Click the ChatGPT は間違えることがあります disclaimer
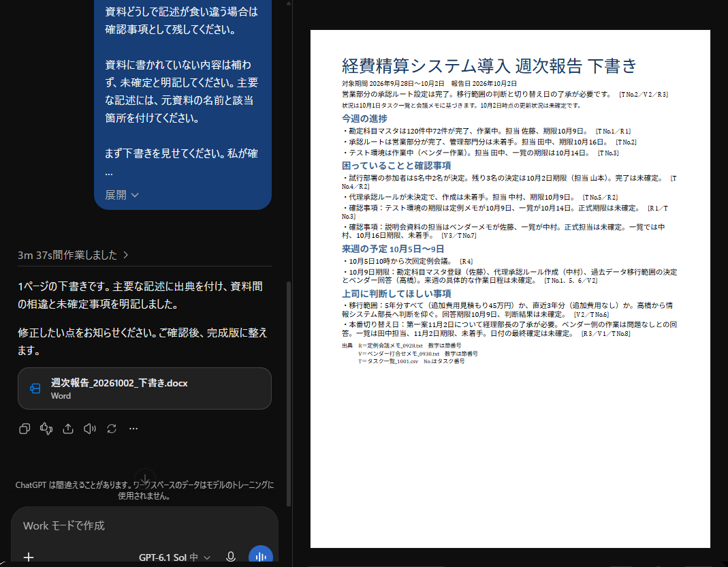 (x=144, y=490)
